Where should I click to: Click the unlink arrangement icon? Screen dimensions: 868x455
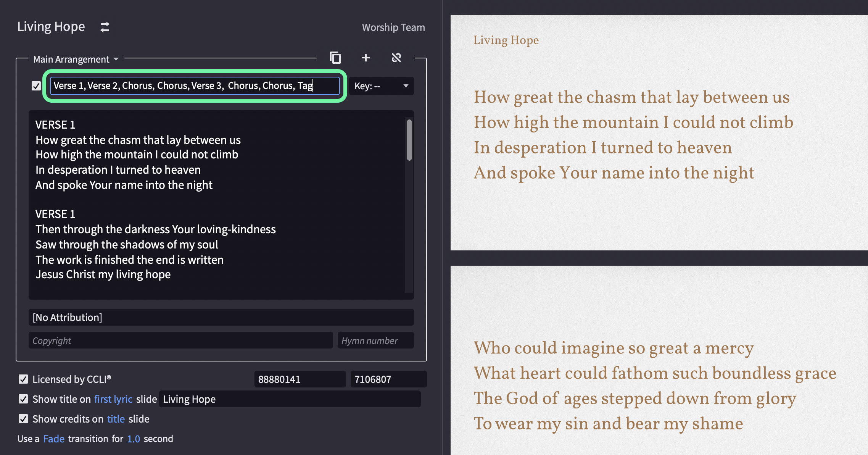coord(396,58)
